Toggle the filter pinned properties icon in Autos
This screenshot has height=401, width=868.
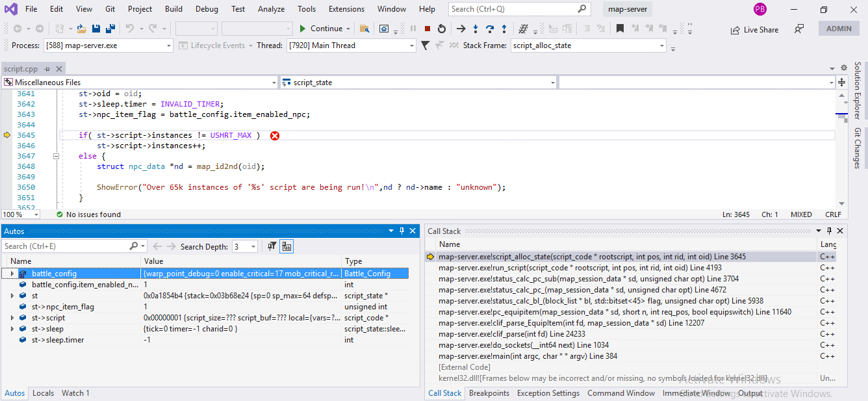(x=272, y=246)
